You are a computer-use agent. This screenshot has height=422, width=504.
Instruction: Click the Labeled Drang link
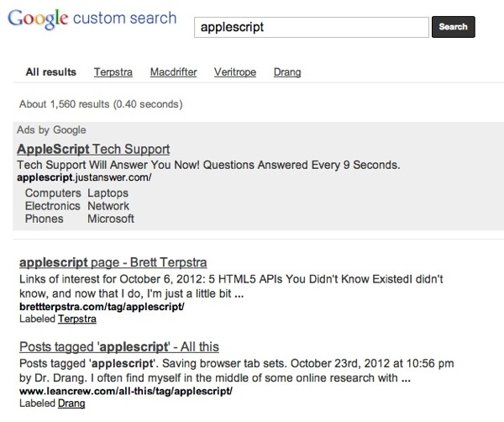(x=71, y=404)
